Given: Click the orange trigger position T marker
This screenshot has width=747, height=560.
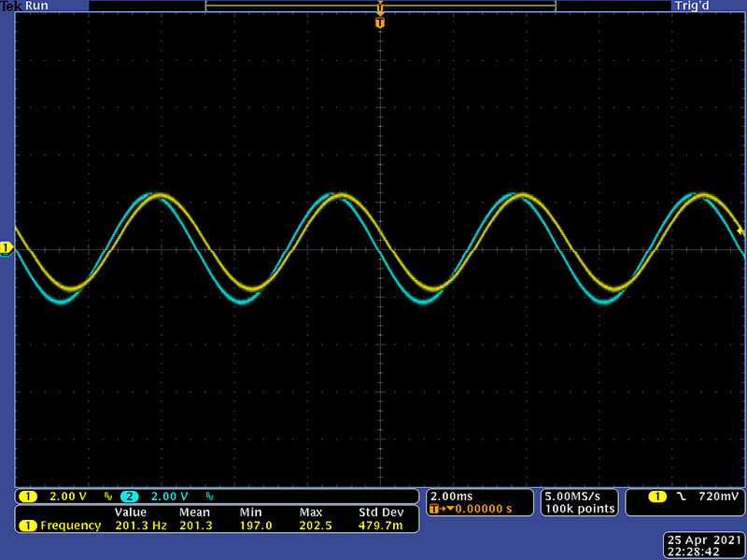Looking at the screenshot, I should point(379,22).
